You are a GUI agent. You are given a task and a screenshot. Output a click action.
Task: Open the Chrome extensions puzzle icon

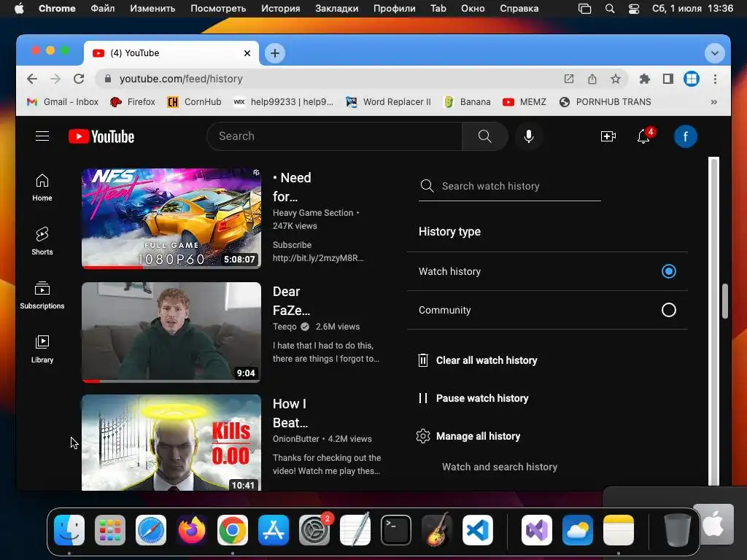[x=645, y=79]
